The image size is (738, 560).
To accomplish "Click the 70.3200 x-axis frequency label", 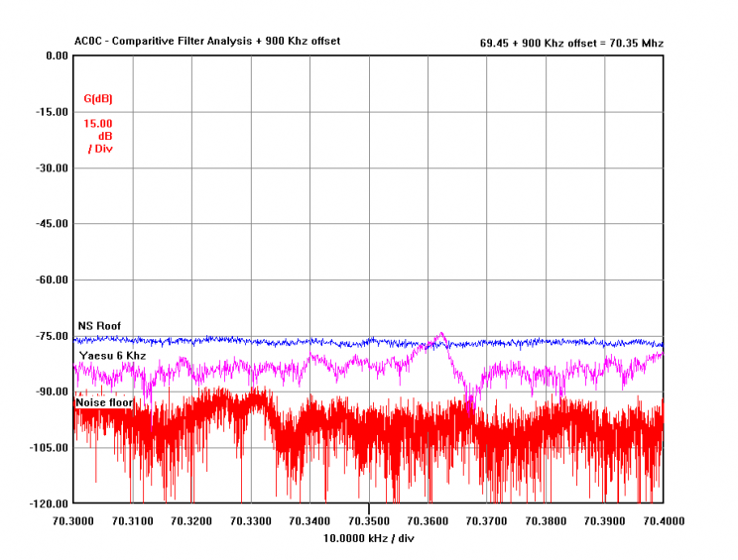I will pos(191,520).
